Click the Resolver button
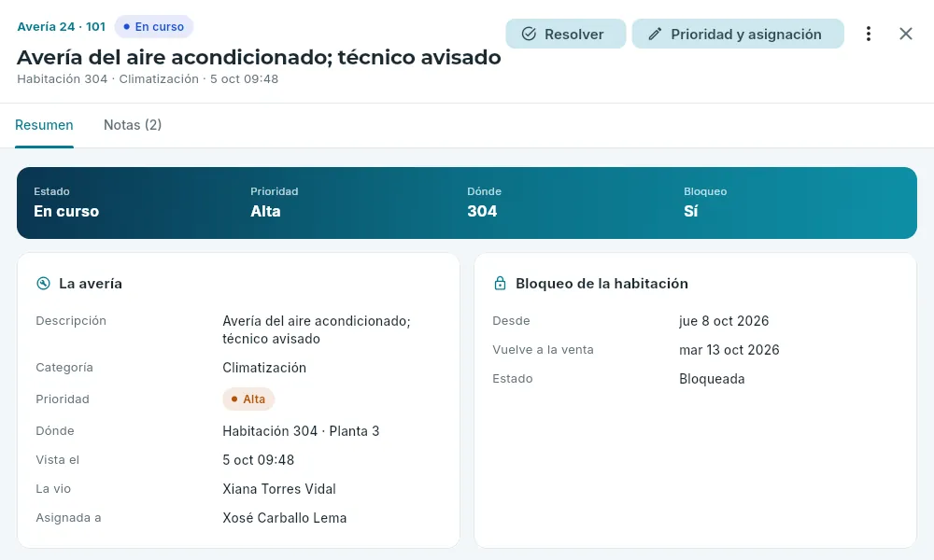This screenshot has height=560, width=934. 565,34
